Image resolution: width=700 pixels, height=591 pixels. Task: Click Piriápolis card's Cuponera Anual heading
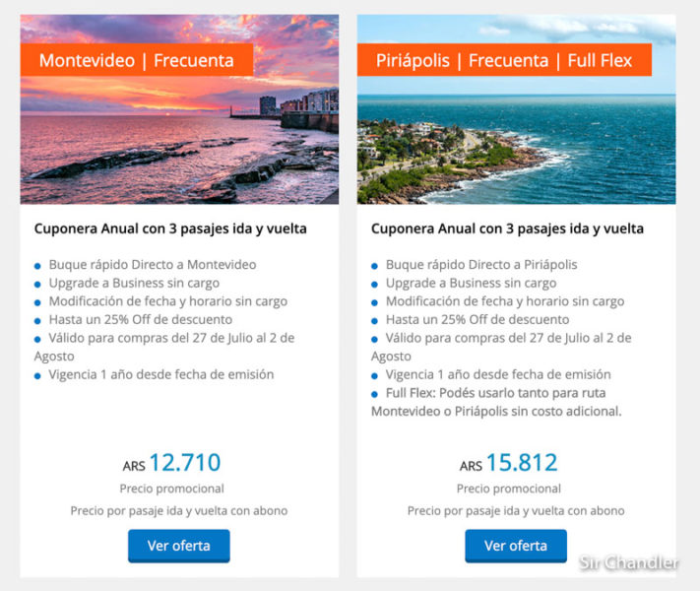[508, 229]
